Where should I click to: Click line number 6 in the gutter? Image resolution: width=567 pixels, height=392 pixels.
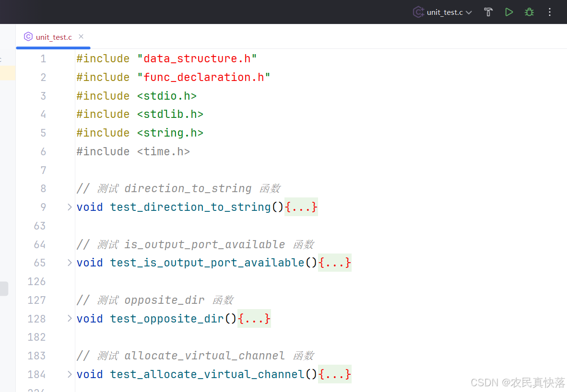click(x=43, y=151)
